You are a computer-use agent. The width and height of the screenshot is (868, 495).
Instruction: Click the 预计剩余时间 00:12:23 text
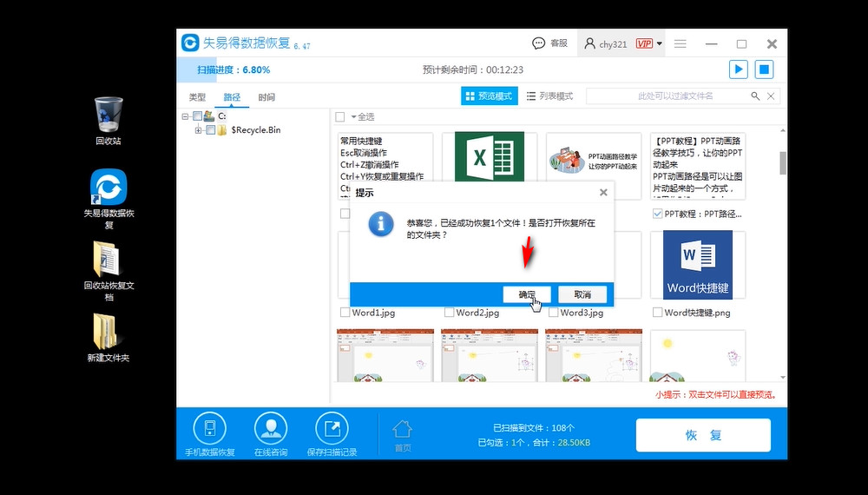tap(473, 69)
